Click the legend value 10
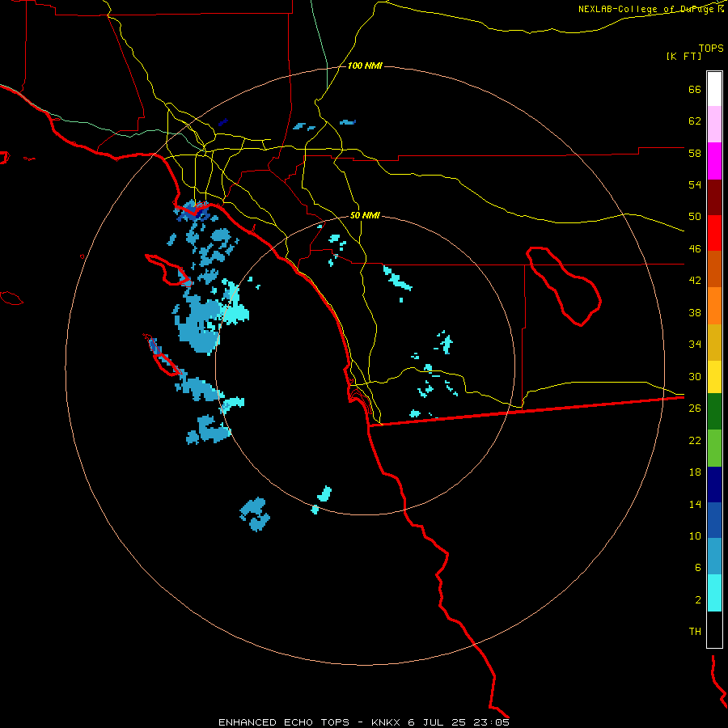 (x=695, y=535)
